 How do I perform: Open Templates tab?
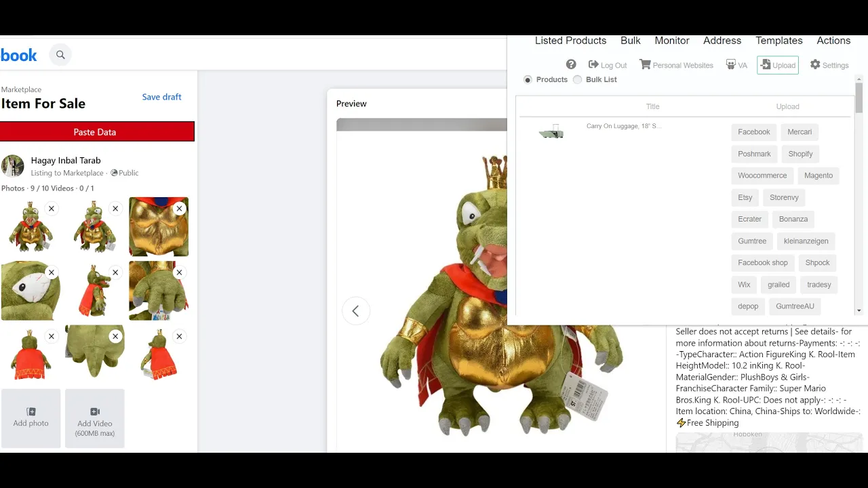779,41
